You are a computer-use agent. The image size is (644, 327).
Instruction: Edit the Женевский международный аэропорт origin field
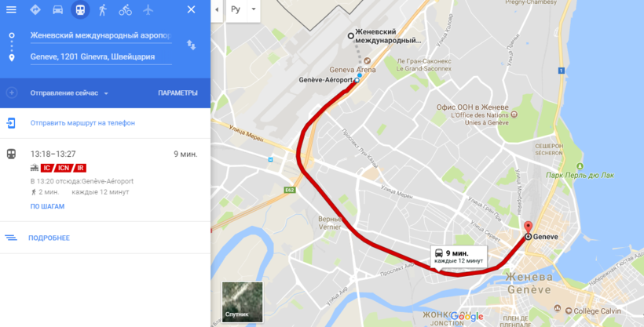click(101, 36)
